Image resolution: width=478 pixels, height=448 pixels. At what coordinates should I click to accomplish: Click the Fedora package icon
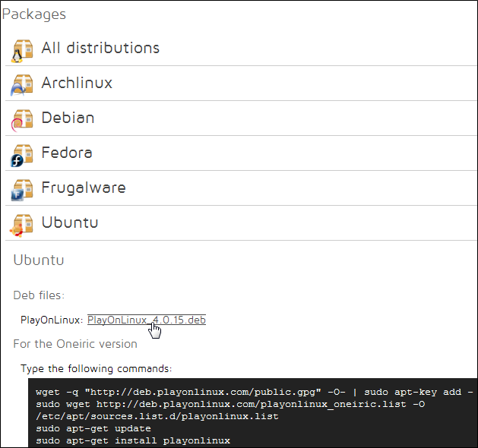[23, 154]
